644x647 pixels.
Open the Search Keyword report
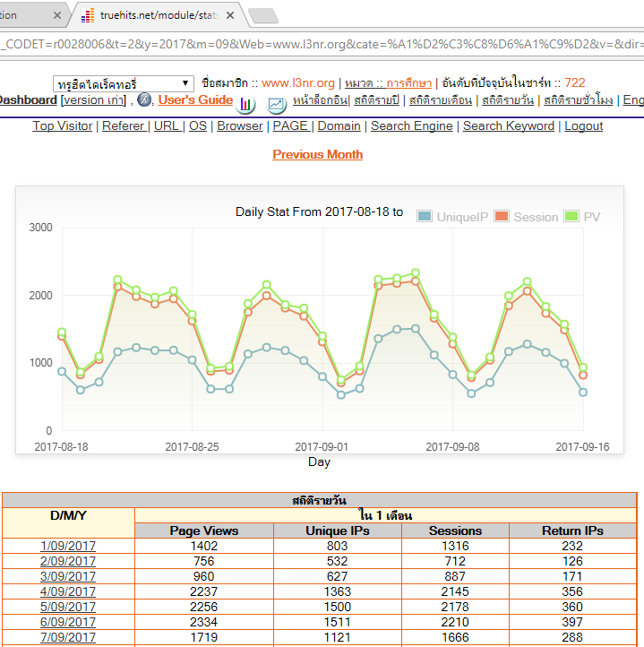pos(508,125)
